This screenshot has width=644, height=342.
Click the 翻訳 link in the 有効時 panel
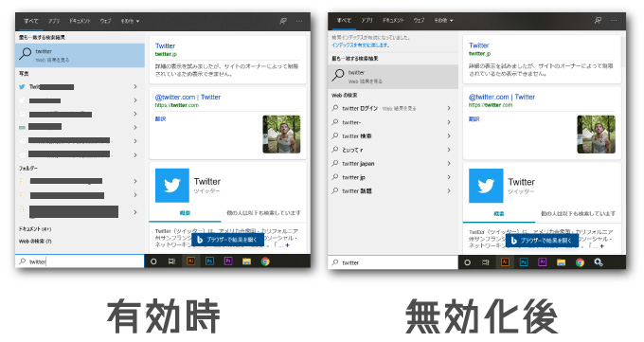(x=160, y=119)
